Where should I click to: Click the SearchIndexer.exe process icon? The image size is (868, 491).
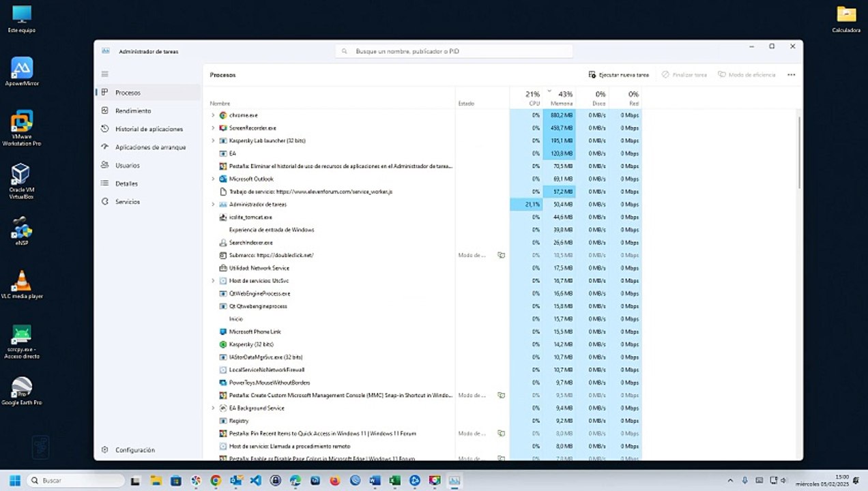click(223, 243)
